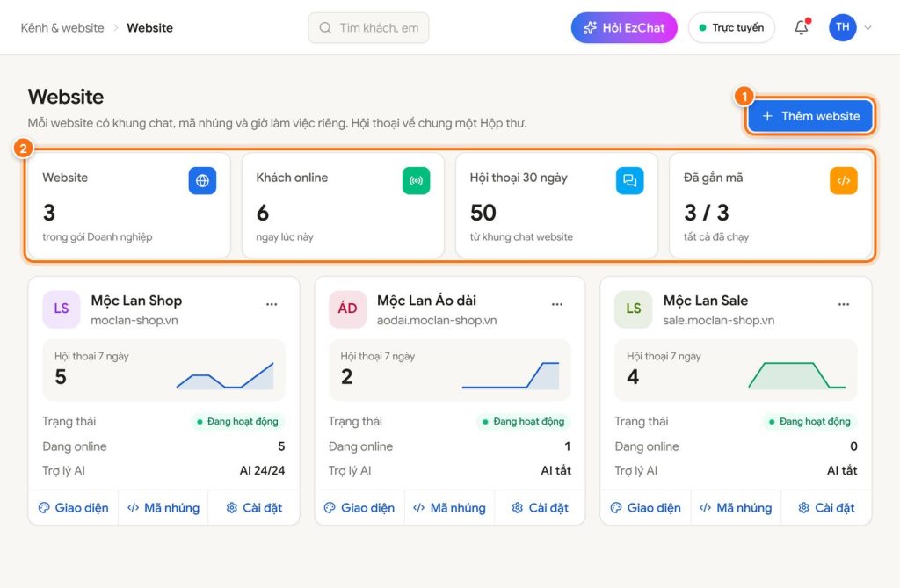This screenshot has width=900, height=588.
Task: Click the 50 conversations stat value
Action: pyautogui.click(x=483, y=213)
